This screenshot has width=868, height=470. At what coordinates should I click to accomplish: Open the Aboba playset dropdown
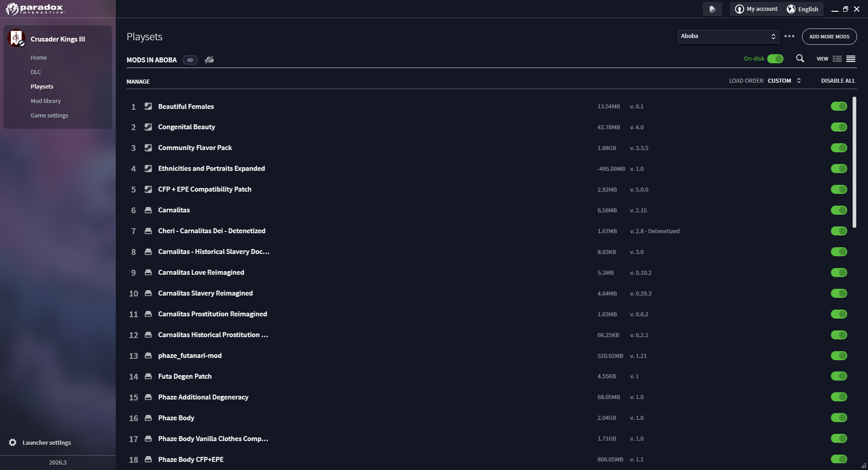(728, 36)
